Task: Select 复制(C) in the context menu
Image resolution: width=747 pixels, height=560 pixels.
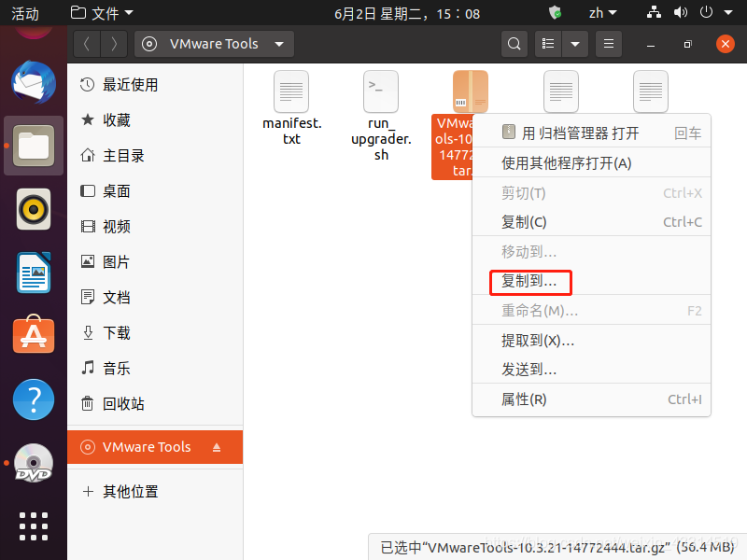Action: point(591,222)
